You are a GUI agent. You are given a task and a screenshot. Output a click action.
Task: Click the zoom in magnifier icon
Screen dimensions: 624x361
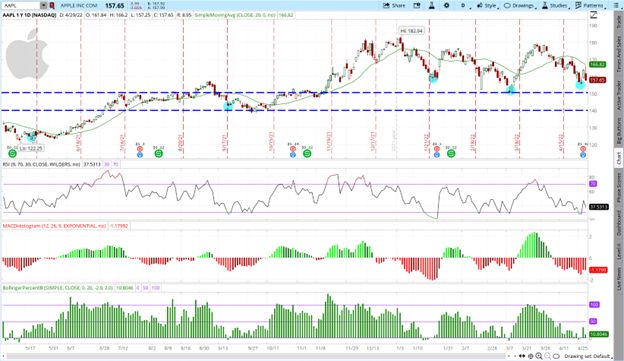pos(539,356)
